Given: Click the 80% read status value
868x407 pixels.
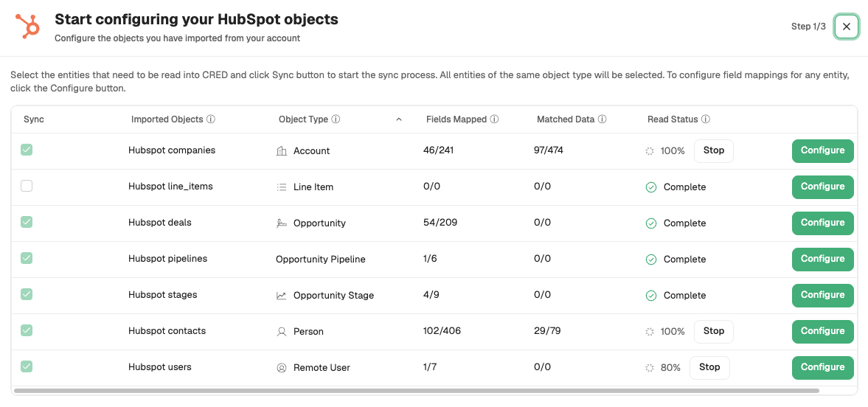Looking at the screenshot, I should coord(670,368).
